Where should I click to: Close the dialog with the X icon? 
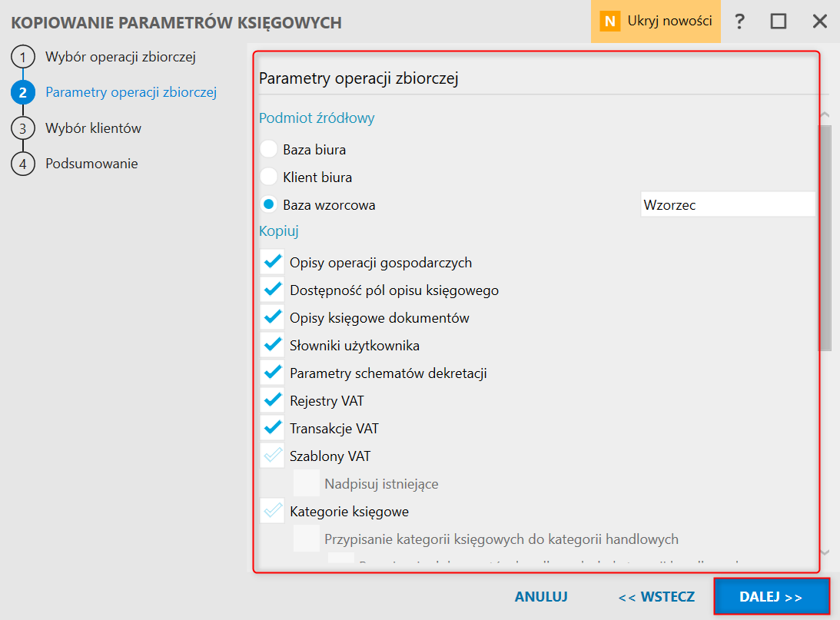click(820, 22)
